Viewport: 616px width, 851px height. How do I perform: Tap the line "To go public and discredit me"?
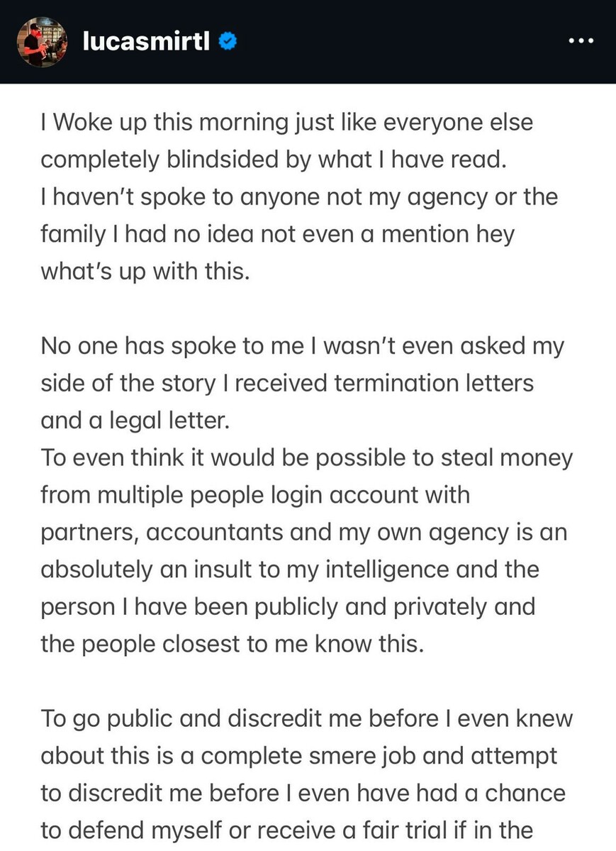point(306,718)
